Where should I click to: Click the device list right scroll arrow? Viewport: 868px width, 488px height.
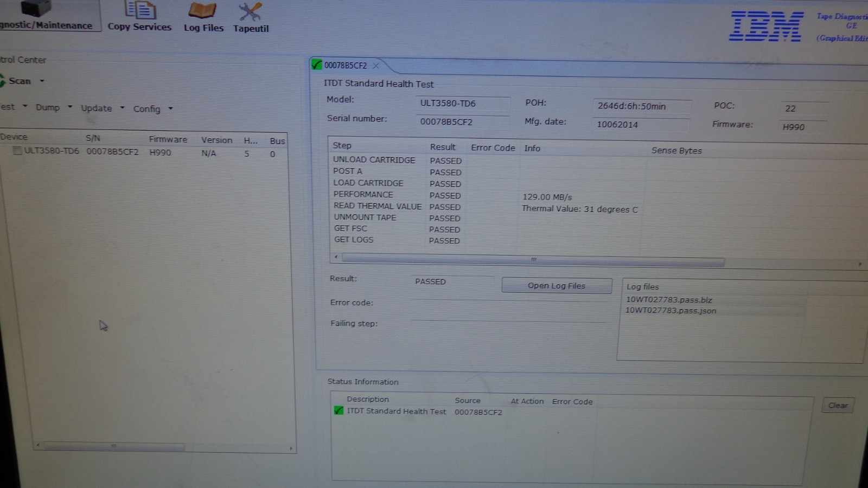coord(291,448)
